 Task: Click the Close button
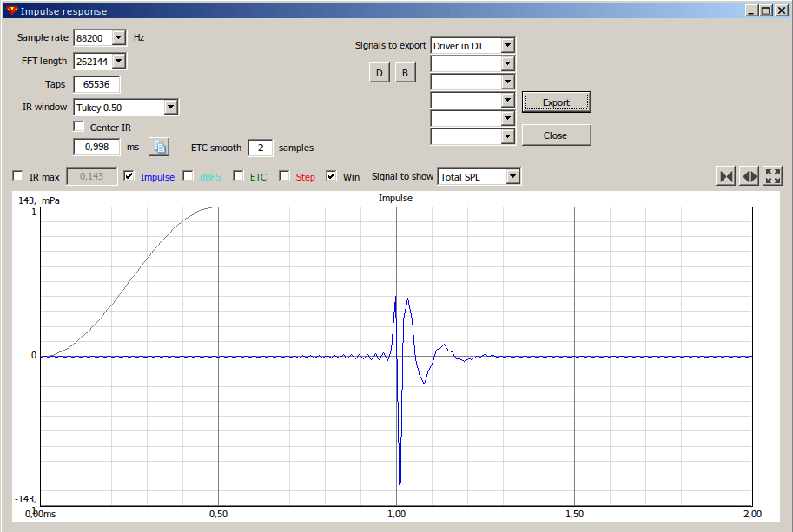coord(556,135)
